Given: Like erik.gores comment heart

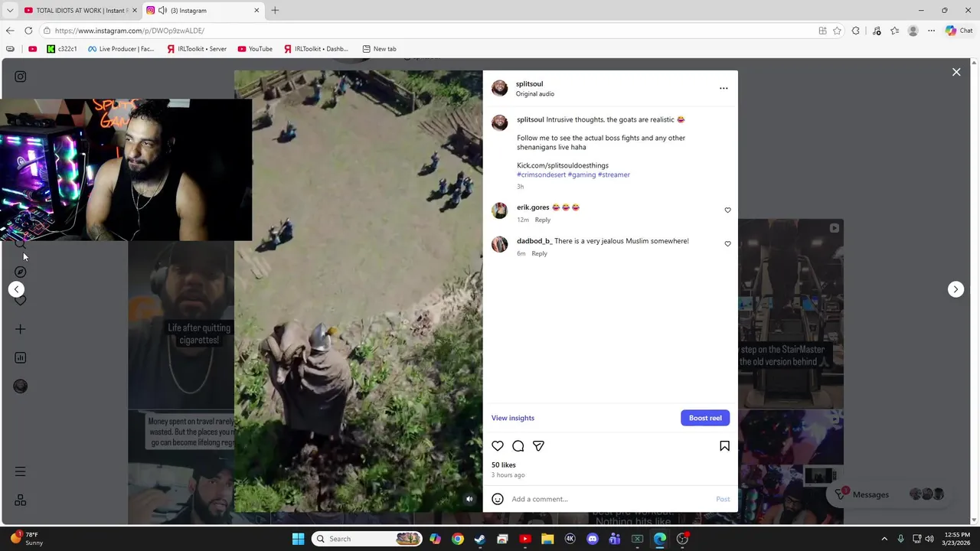Looking at the screenshot, I should 727,210.
